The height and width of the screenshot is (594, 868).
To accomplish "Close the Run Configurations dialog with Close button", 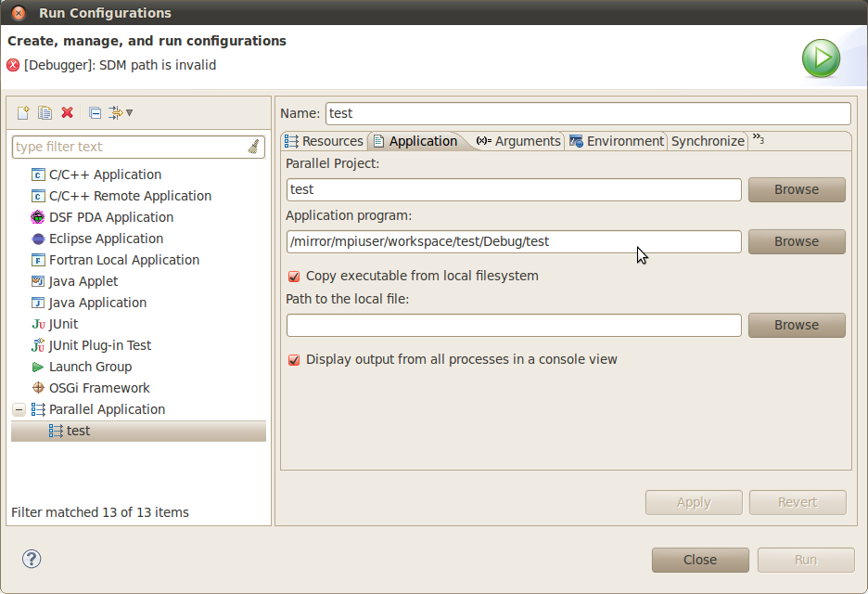I will (700, 561).
